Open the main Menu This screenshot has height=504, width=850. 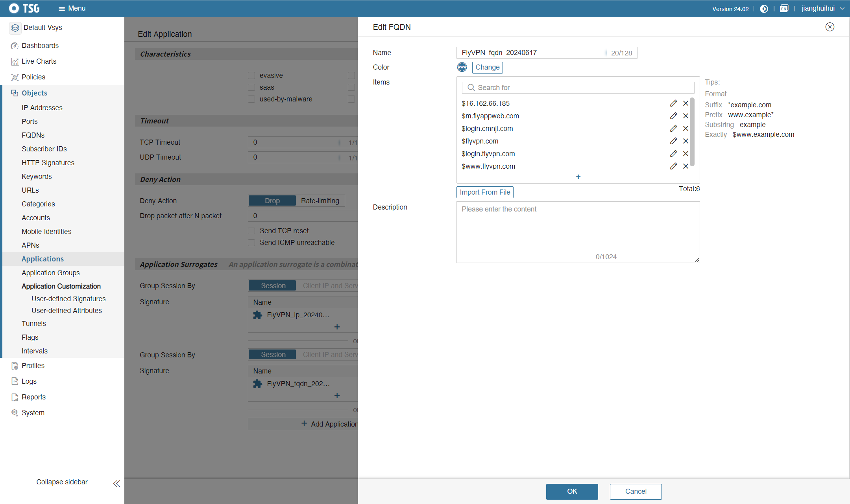(x=72, y=9)
